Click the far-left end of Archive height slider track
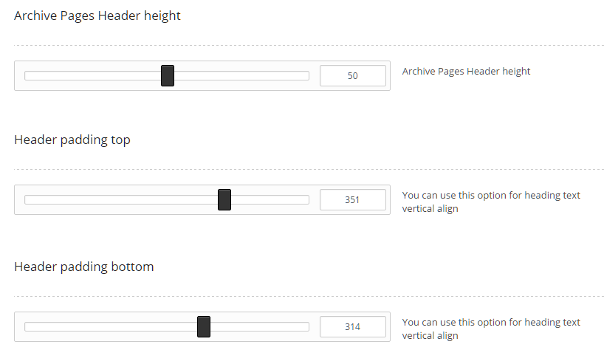 coord(27,75)
